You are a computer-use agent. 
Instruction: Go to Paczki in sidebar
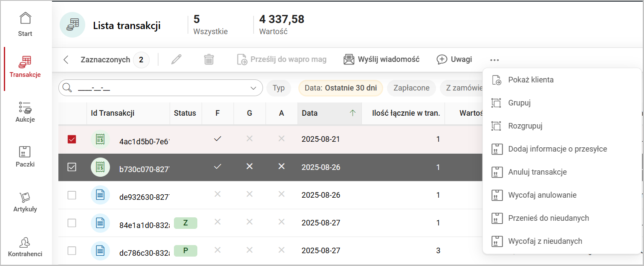pyautogui.click(x=25, y=156)
